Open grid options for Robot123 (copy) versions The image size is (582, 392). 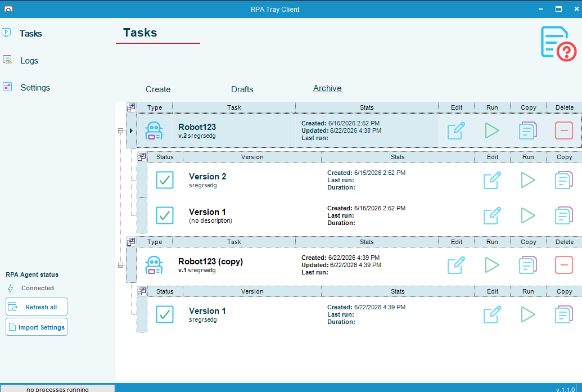click(142, 291)
